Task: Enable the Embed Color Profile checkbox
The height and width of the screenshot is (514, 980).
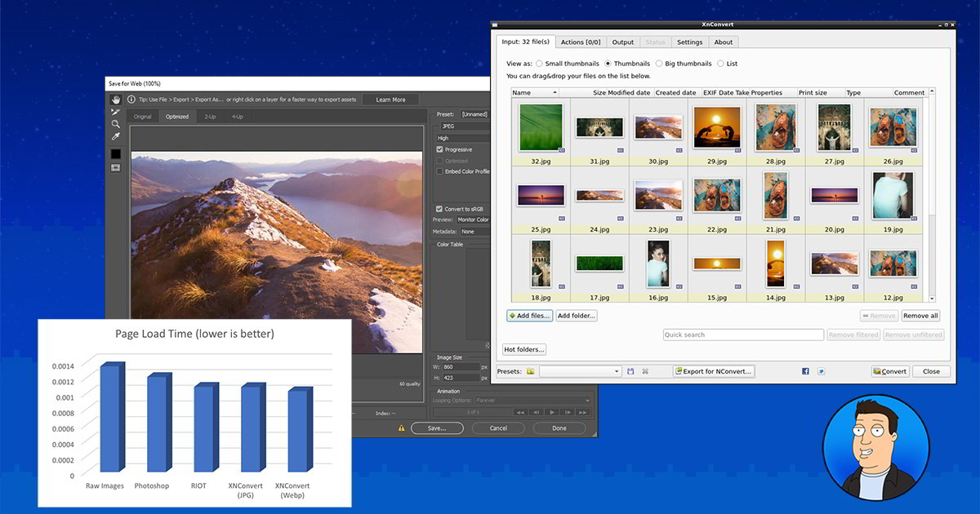Action: pos(440,171)
